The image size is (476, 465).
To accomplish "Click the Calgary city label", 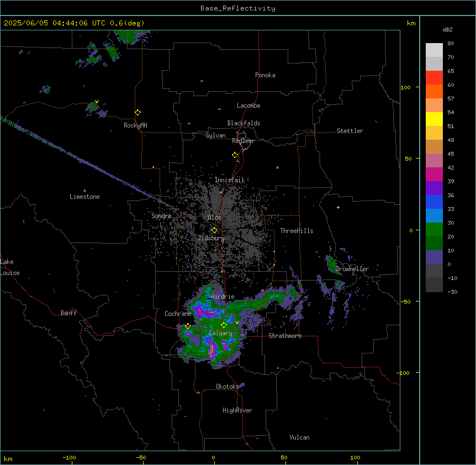I will 220,333.
